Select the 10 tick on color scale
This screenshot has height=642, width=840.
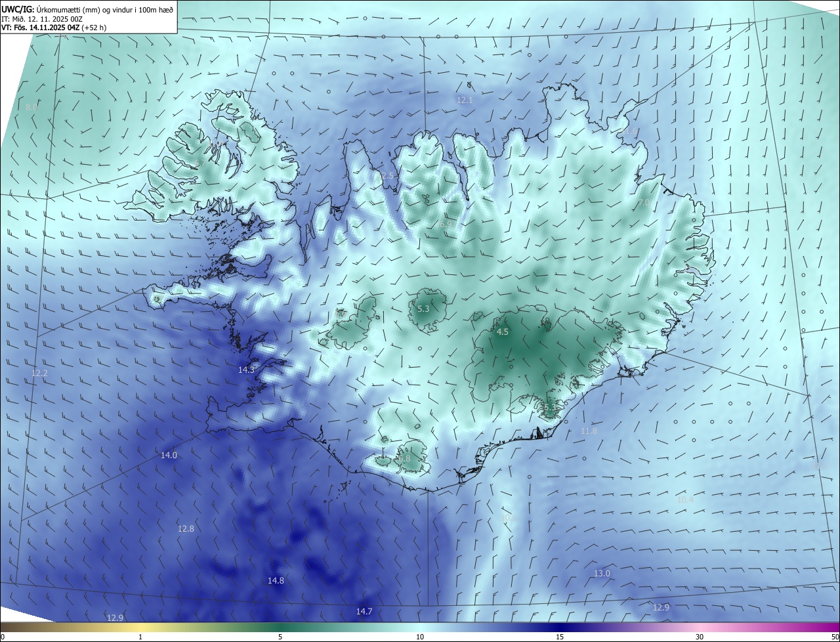420,637
